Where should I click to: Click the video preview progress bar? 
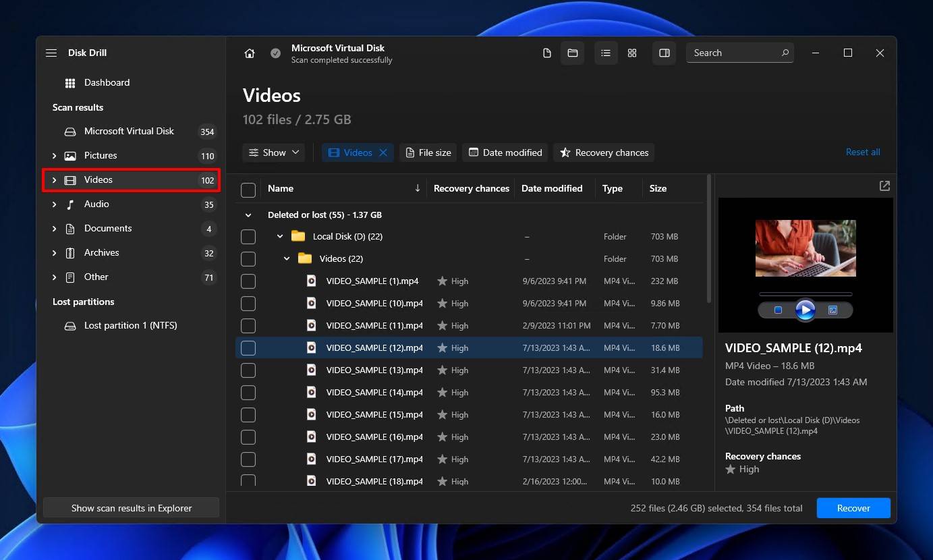[805, 294]
